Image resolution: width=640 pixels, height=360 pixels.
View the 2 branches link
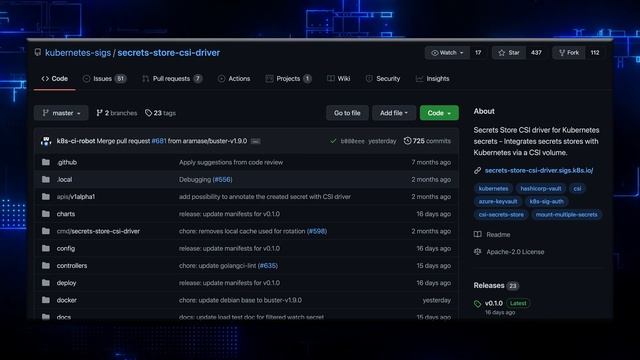(117, 113)
